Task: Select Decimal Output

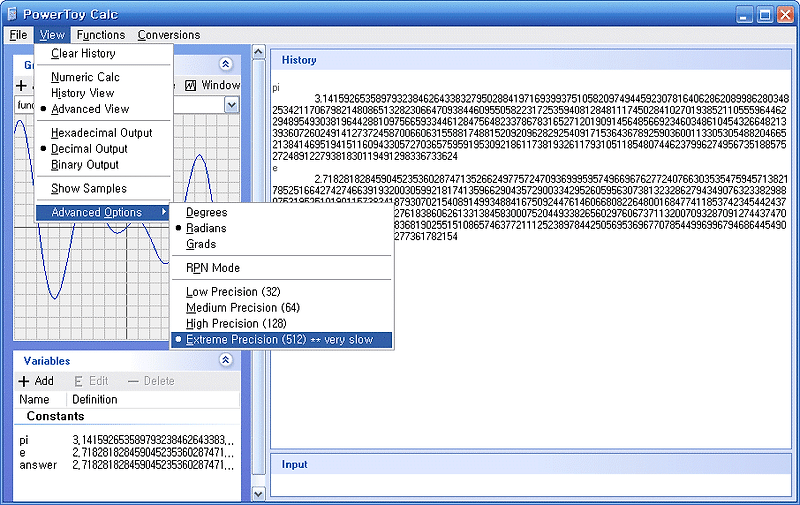Action: tap(104, 148)
